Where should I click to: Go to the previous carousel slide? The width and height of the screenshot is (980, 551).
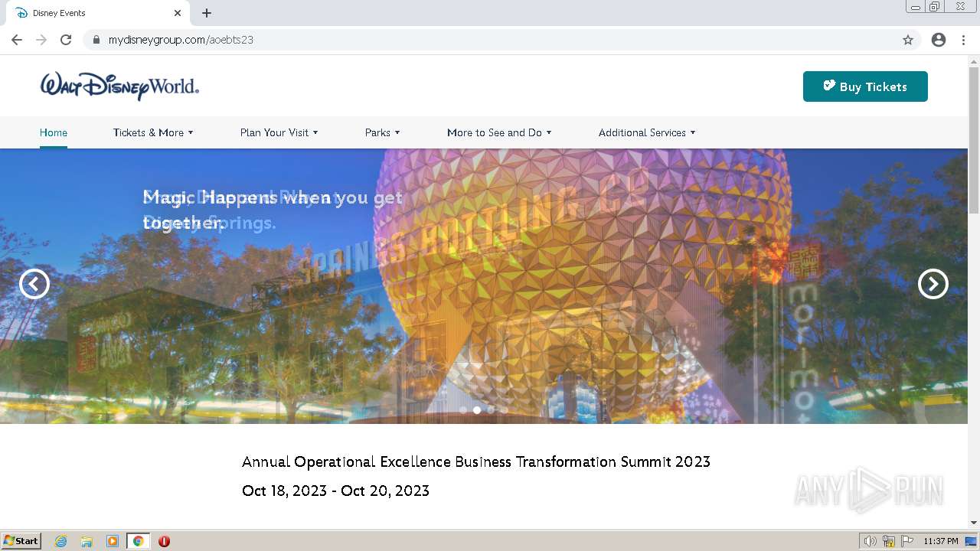(x=34, y=284)
